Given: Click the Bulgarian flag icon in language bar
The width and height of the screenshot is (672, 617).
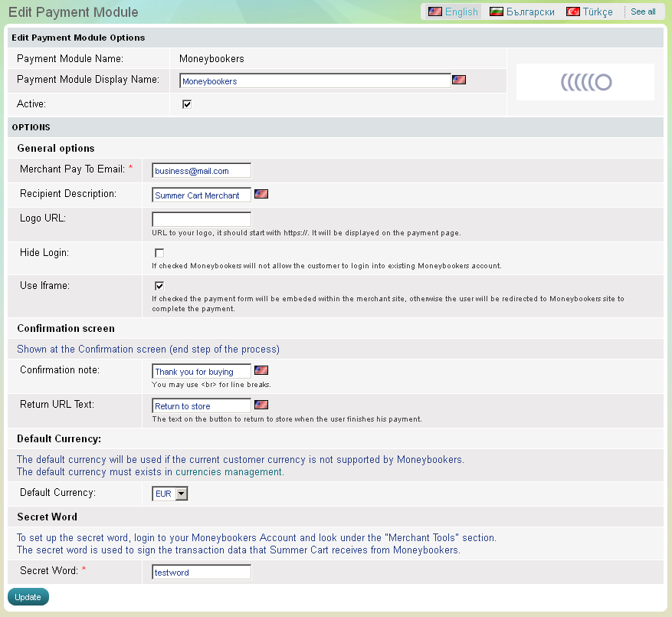Looking at the screenshot, I should click(x=497, y=11).
